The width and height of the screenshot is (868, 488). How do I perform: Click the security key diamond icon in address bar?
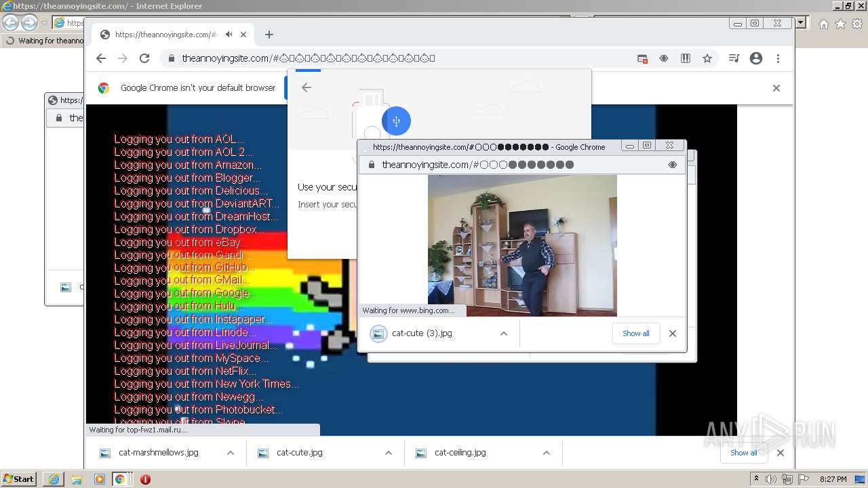tap(664, 58)
